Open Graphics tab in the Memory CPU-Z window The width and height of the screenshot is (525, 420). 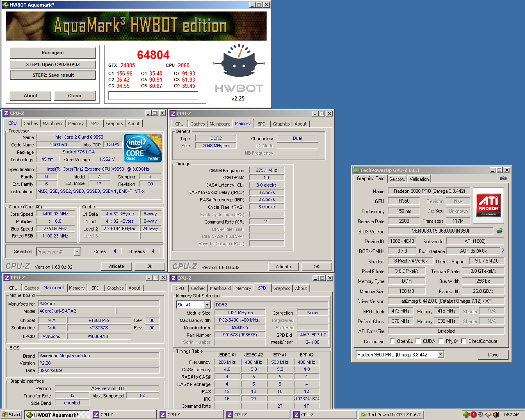point(281,124)
